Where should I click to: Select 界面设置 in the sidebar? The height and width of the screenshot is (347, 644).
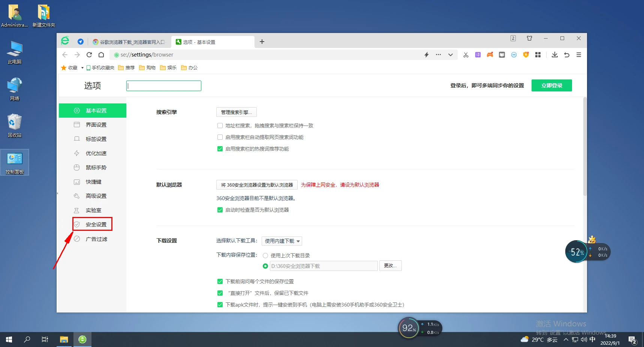(x=93, y=125)
